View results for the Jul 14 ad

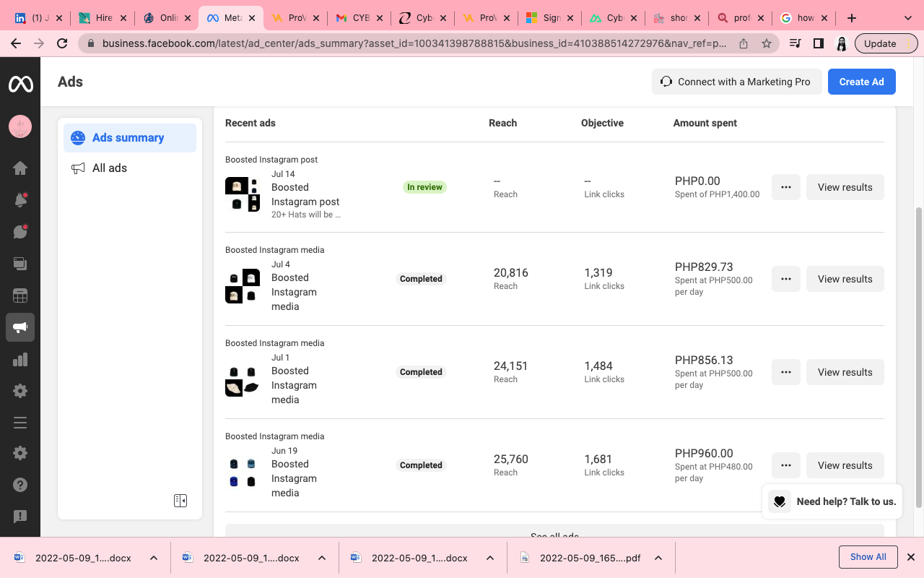tap(845, 187)
